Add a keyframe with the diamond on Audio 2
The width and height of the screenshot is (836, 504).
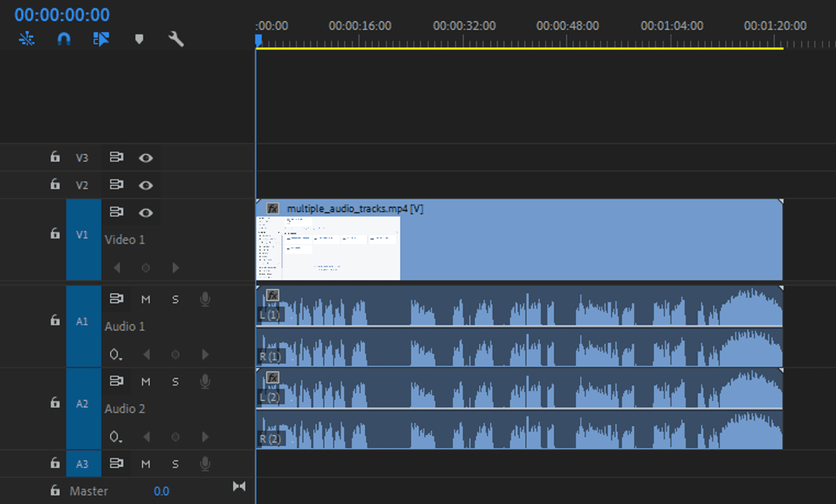[x=175, y=436]
